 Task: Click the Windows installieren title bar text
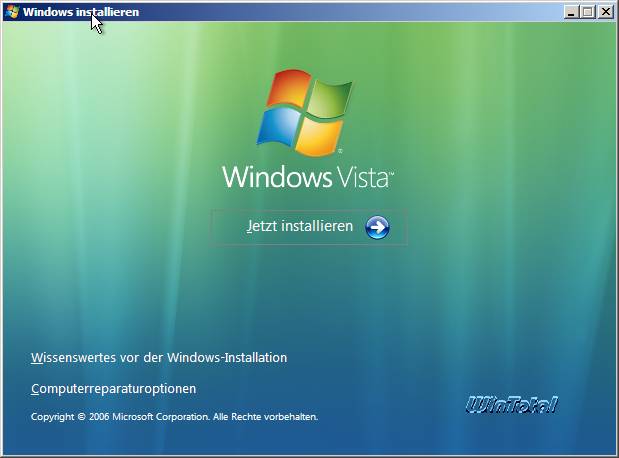click(x=81, y=12)
